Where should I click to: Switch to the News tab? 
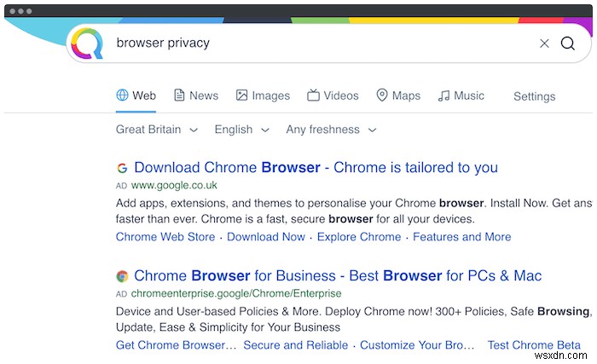coord(196,95)
